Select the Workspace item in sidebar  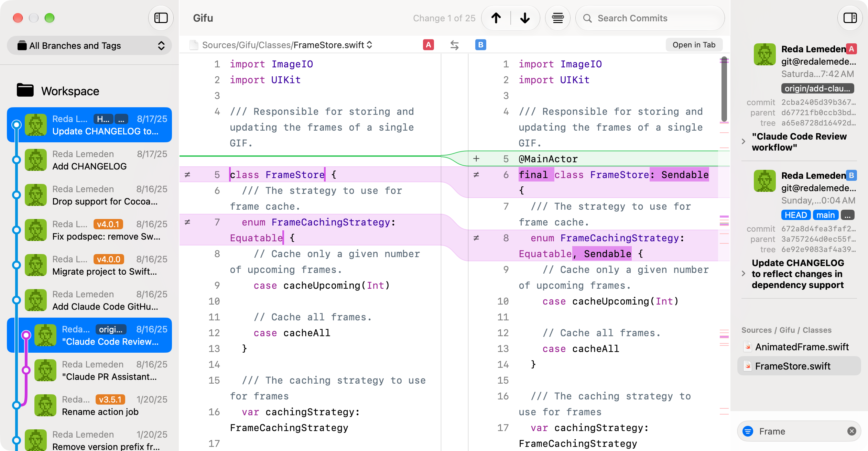click(58, 91)
